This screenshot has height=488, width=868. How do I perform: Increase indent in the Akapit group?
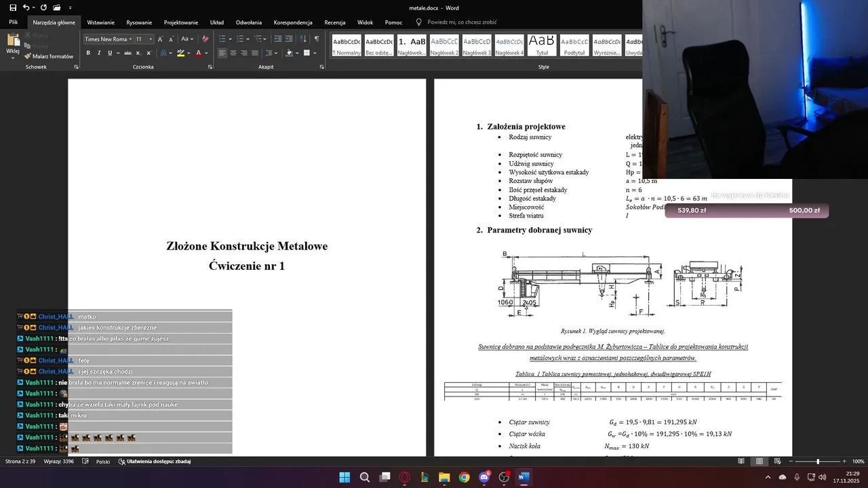(x=288, y=39)
